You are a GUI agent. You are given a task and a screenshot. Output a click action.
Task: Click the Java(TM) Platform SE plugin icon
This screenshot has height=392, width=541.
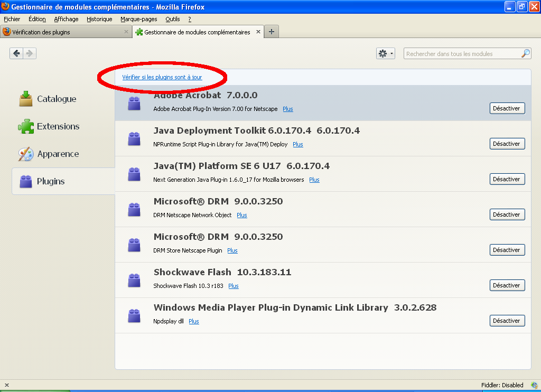(x=134, y=174)
